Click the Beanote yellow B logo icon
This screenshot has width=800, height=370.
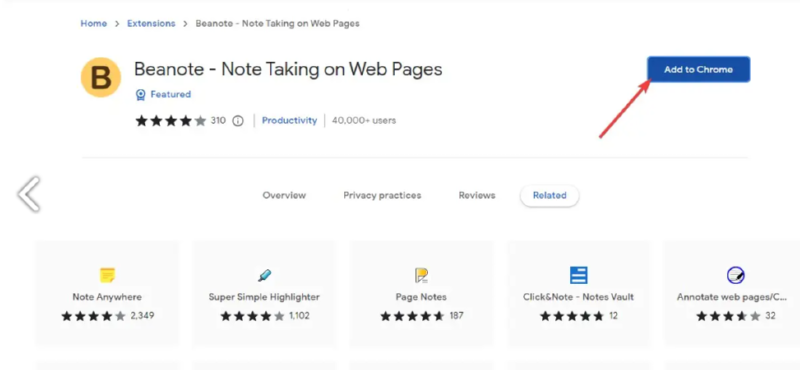point(101,78)
